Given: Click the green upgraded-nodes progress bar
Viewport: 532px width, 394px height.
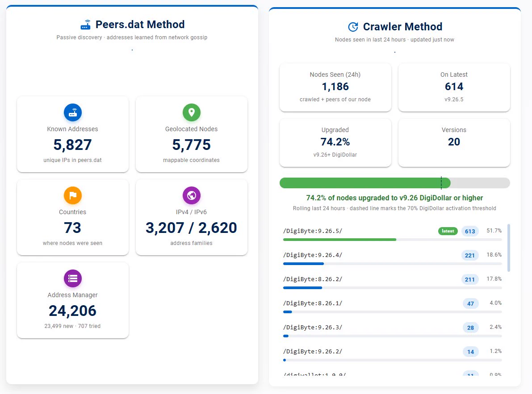Looking at the screenshot, I should (x=365, y=183).
